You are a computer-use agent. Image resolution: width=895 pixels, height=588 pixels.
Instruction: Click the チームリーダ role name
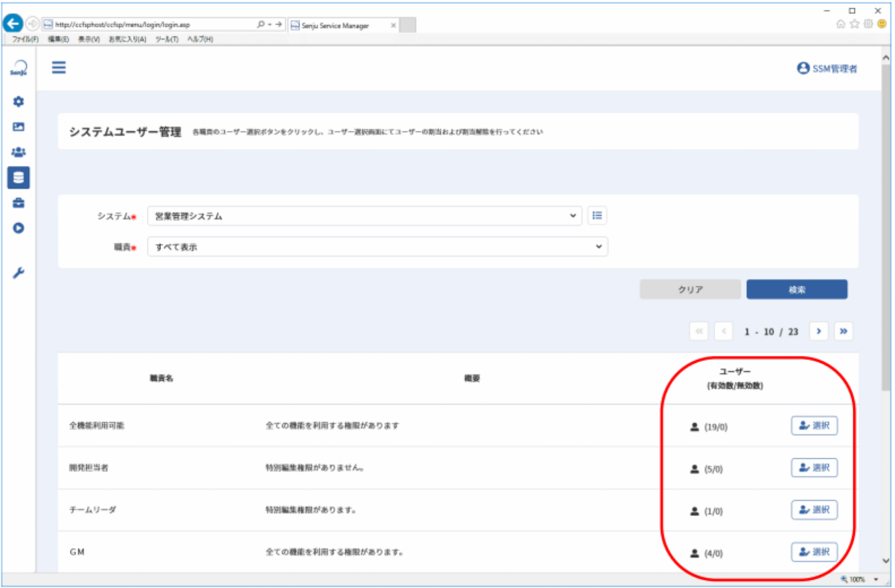pos(92,510)
